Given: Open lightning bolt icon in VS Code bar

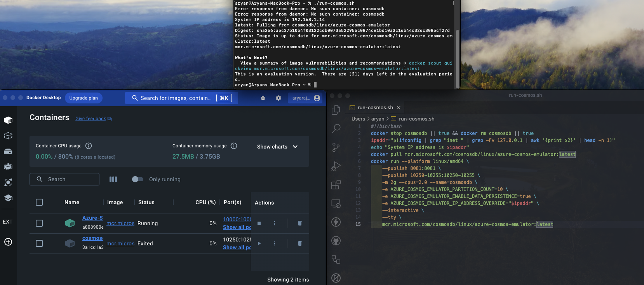Looking at the screenshot, I should (336, 222).
